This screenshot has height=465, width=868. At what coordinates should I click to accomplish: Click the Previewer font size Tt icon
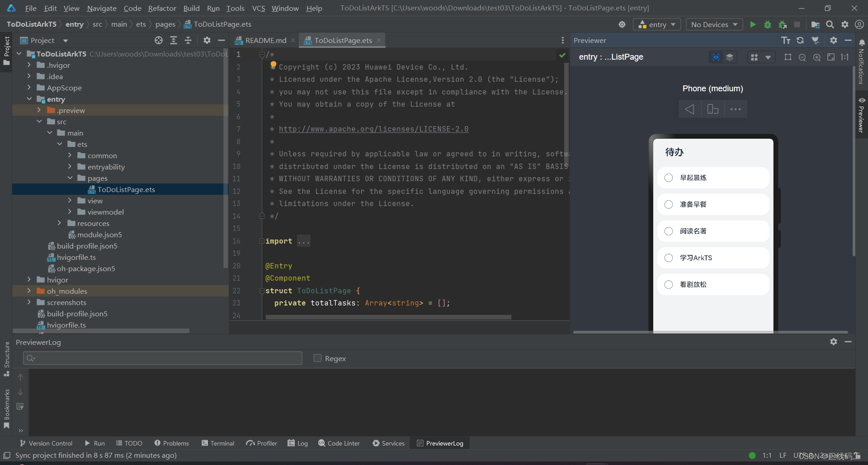click(x=786, y=40)
